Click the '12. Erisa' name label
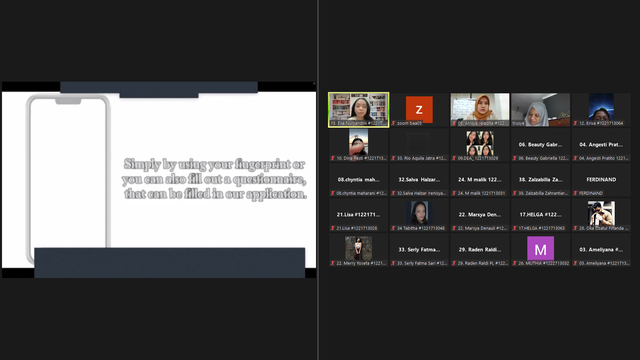Viewport: 640px width, 360px height. pyautogui.click(x=601, y=123)
